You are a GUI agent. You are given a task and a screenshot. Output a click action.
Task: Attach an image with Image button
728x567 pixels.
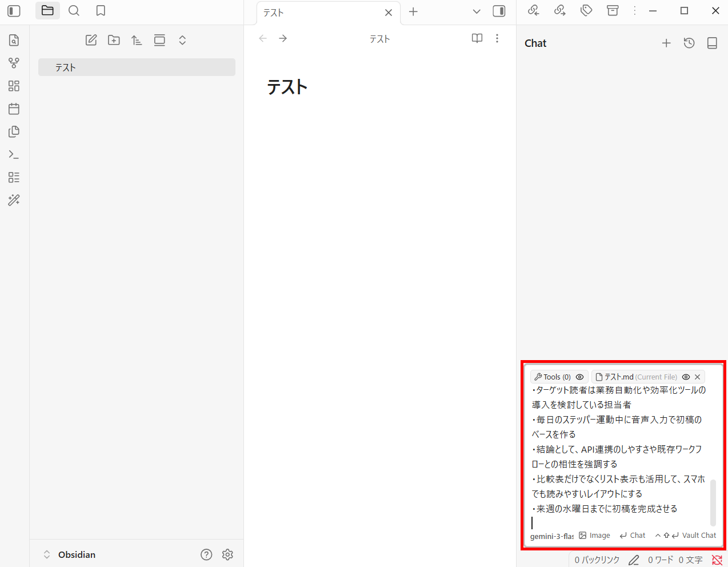coord(594,536)
